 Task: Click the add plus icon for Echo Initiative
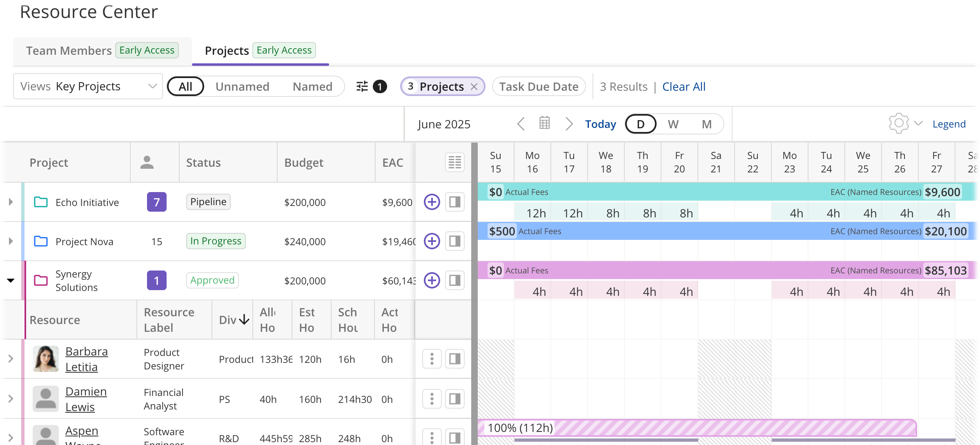tap(432, 202)
